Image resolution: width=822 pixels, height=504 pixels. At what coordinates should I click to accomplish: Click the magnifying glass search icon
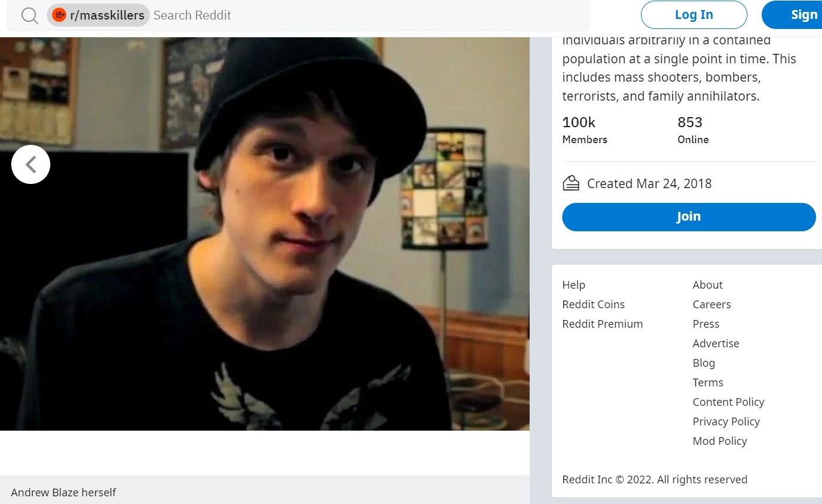30,15
